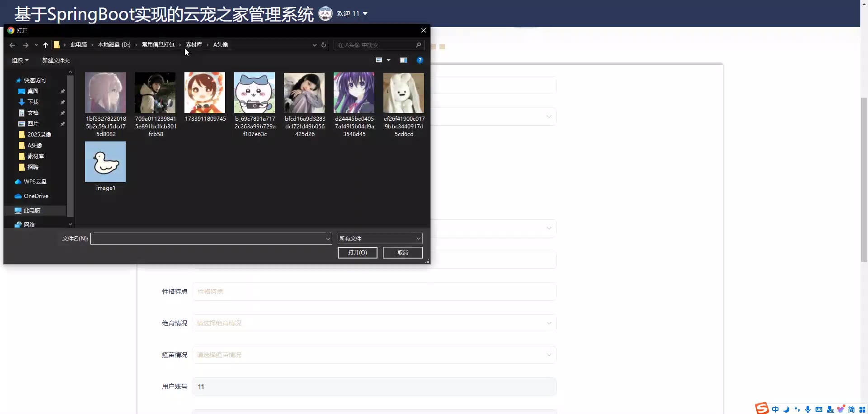868x414 pixels.
Task: Toggle Chinese/English input mode (中)
Action: [775, 409]
